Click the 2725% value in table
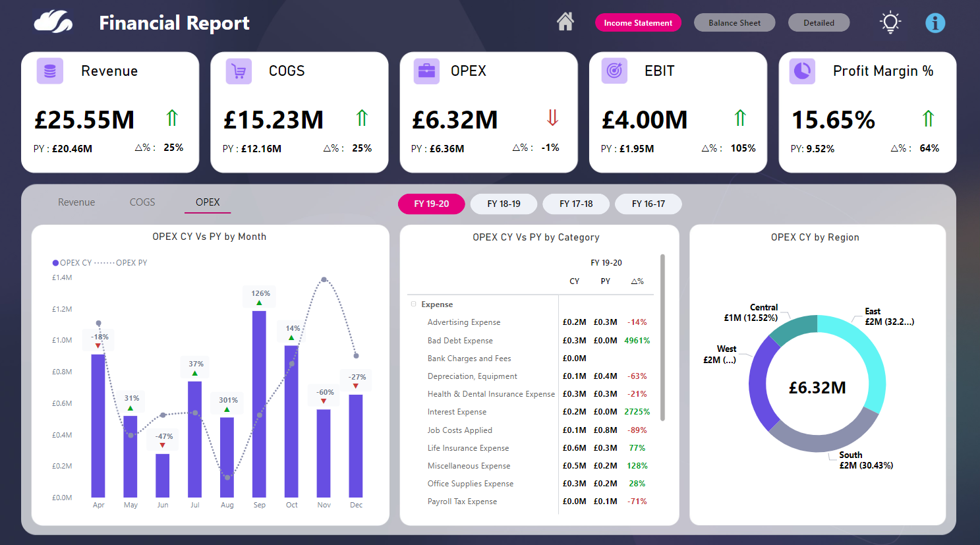The height and width of the screenshot is (545, 980). coord(637,412)
